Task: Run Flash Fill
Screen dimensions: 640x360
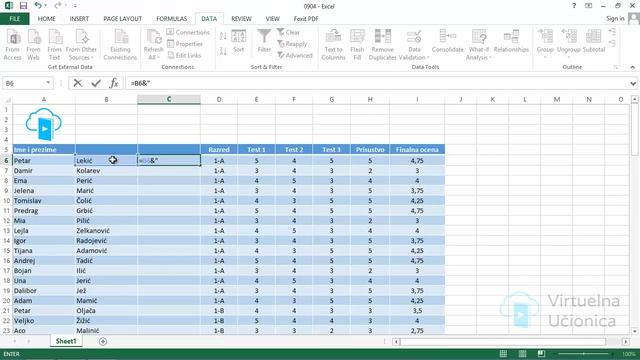Action: click(x=357, y=45)
